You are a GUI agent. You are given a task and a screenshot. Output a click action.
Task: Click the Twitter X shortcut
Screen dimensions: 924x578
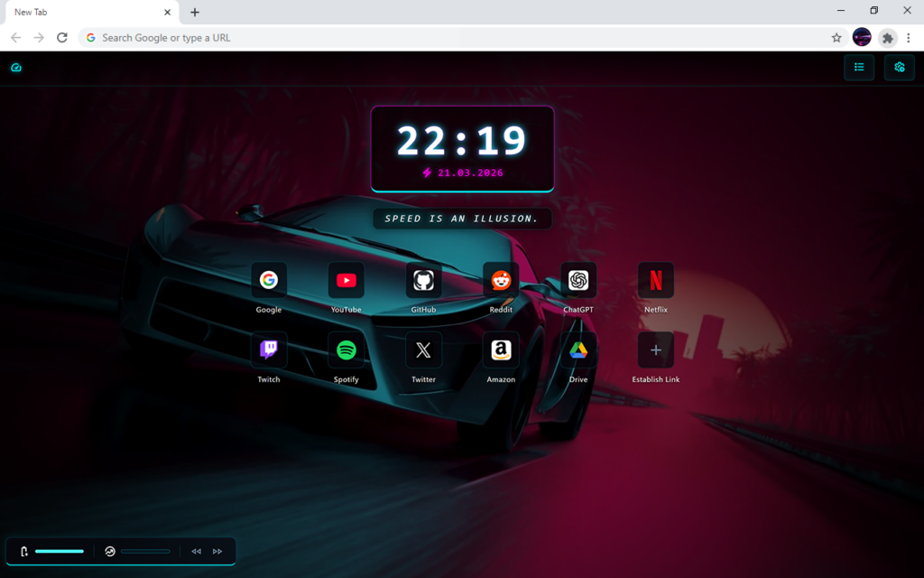(423, 350)
